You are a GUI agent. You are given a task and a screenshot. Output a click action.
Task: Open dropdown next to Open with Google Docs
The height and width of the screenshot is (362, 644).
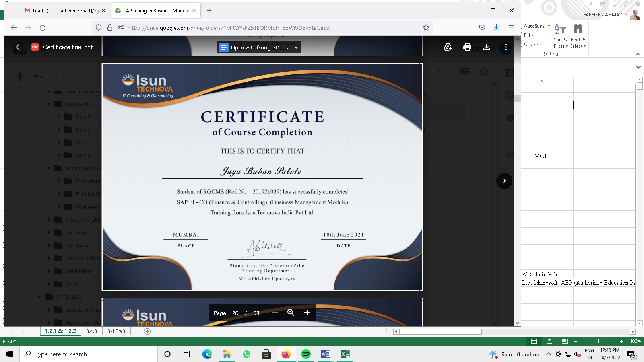296,47
